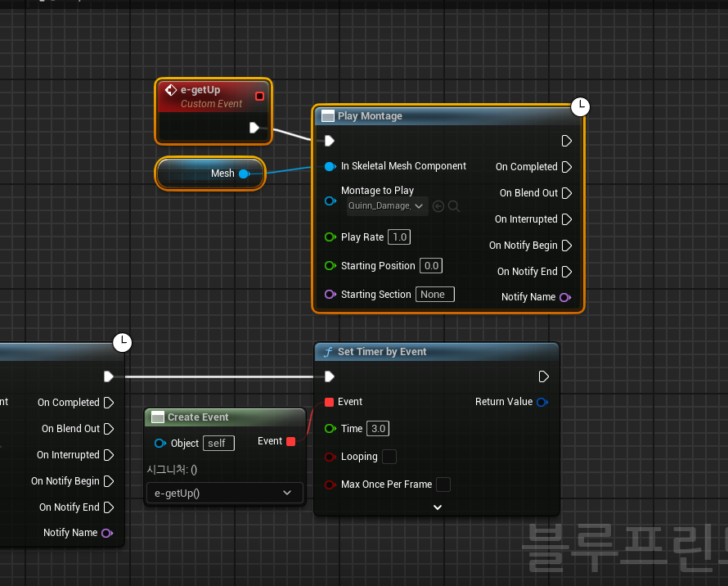Click the Set Timer by Event exec output pin
The height and width of the screenshot is (586, 728).
point(544,376)
